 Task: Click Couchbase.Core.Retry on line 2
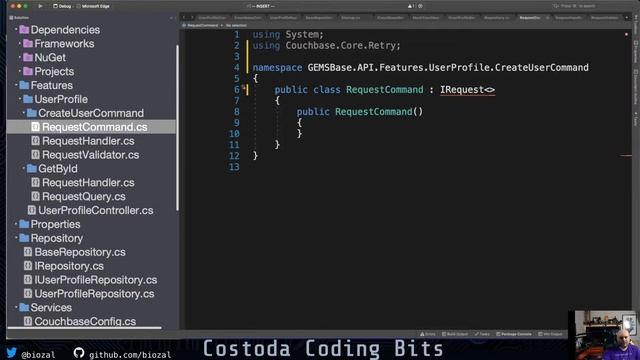[x=343, y=45]
